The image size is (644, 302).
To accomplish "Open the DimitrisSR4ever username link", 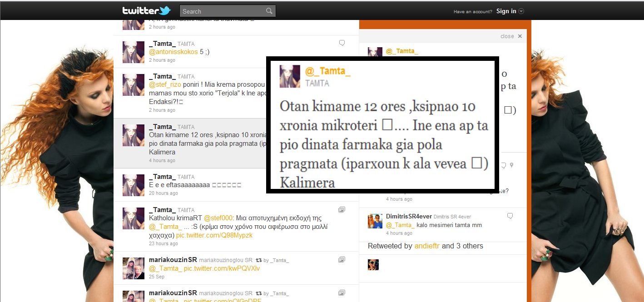I will [409, 217].
